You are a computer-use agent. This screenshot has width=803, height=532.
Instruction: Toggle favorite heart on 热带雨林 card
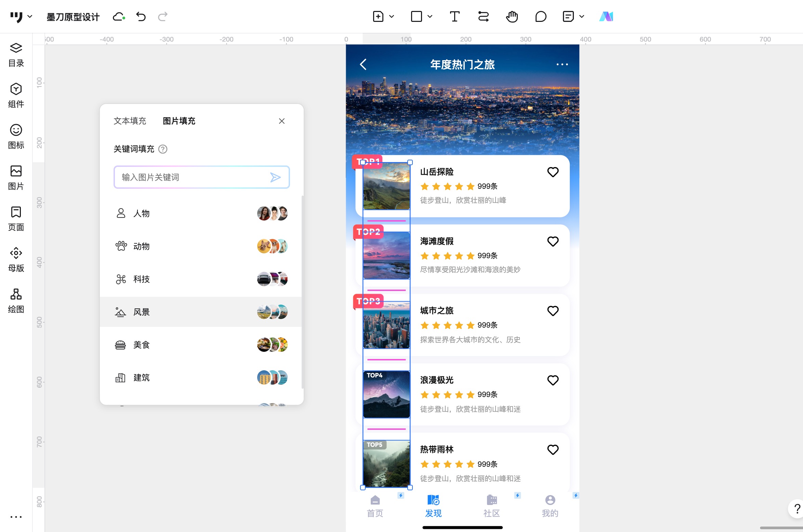(553, 450)
